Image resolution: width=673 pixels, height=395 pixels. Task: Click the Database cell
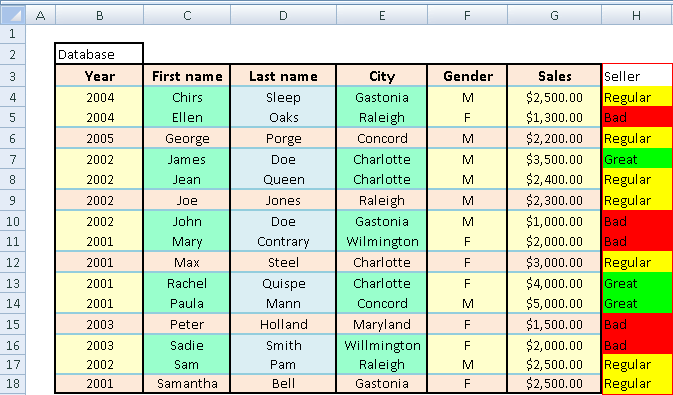point(99,54)
